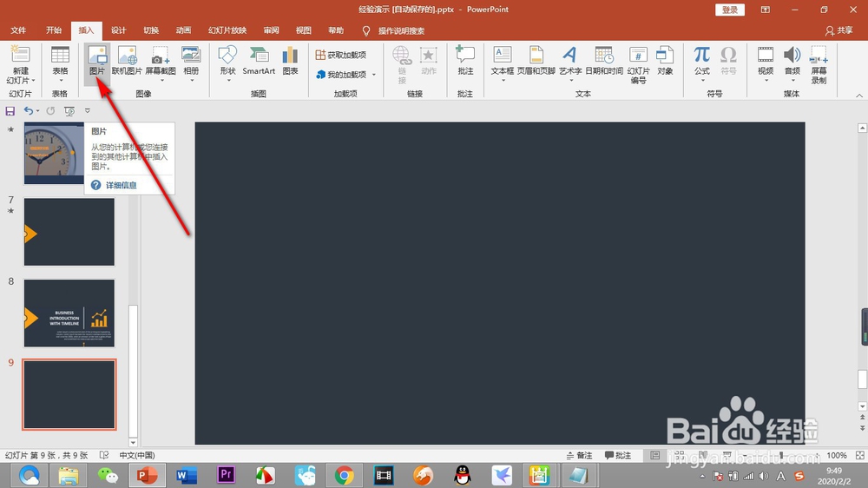Expand the 表格 dropdown arrow
This screenshot has width=868, height=488.
[61, 81]
